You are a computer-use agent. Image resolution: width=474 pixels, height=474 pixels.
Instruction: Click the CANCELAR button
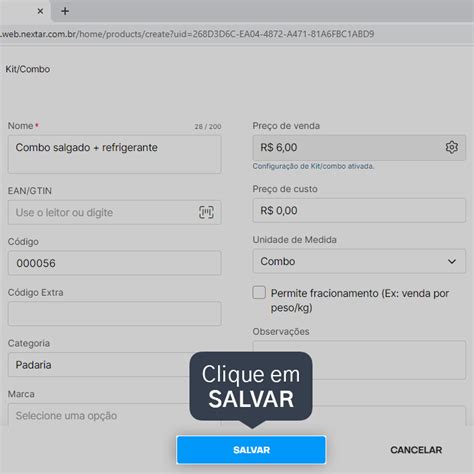pos(416,450)
